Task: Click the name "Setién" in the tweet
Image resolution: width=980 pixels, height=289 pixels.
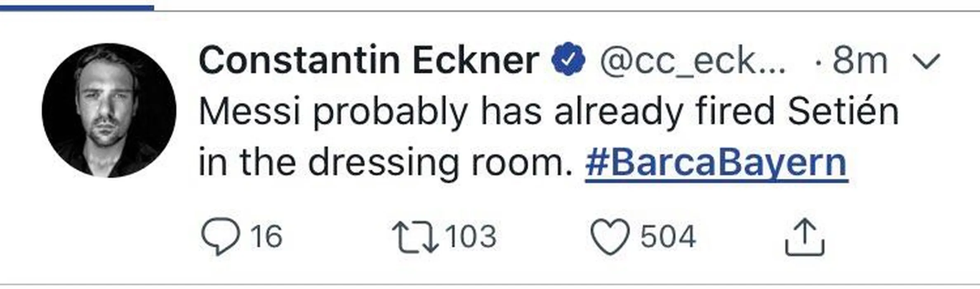Action: pos(843,111)
